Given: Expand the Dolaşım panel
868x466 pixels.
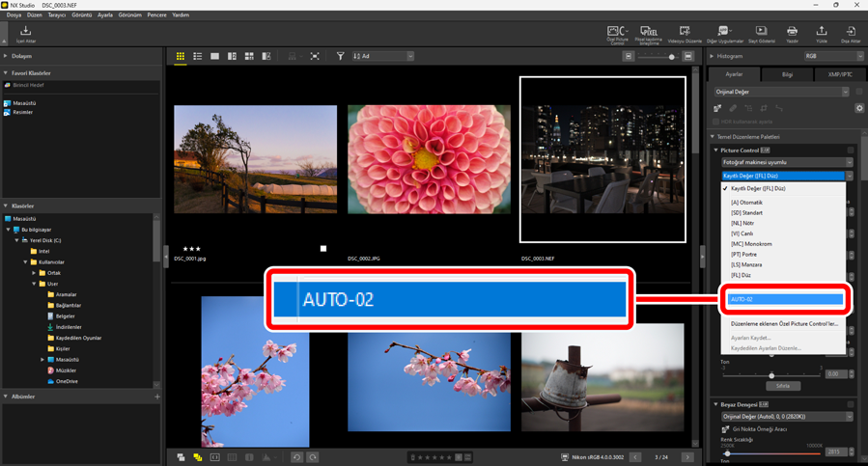Looking at the screenshot, I should tap(6, 57).
